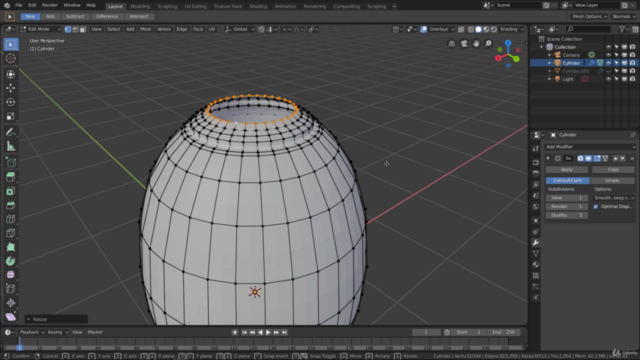
Task: Choose the Knife tool
Action: point(11,233)
